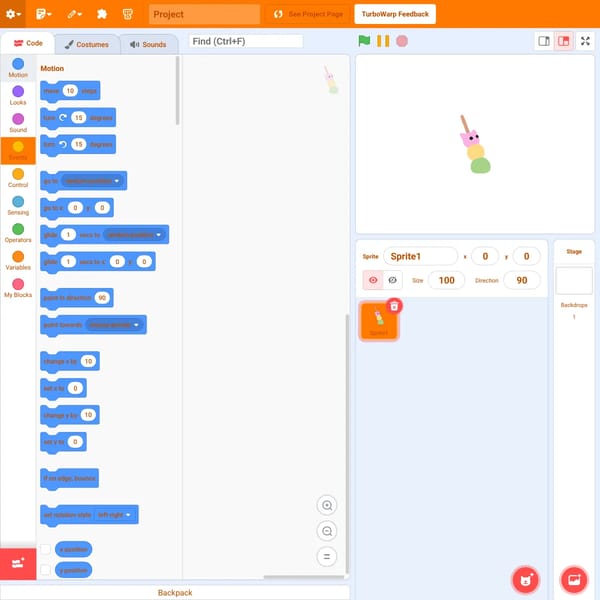Pause the project with the pause icon
Viewport: 600px width, 600px height.
[383, 41]
